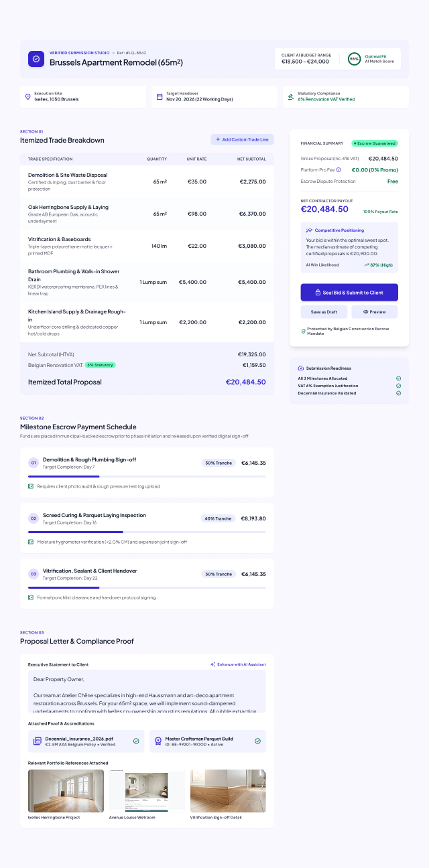Click the Vitrification, Sealant & Handover progress bar
Screen dimensions: 429x868
(x=147, y=587)
